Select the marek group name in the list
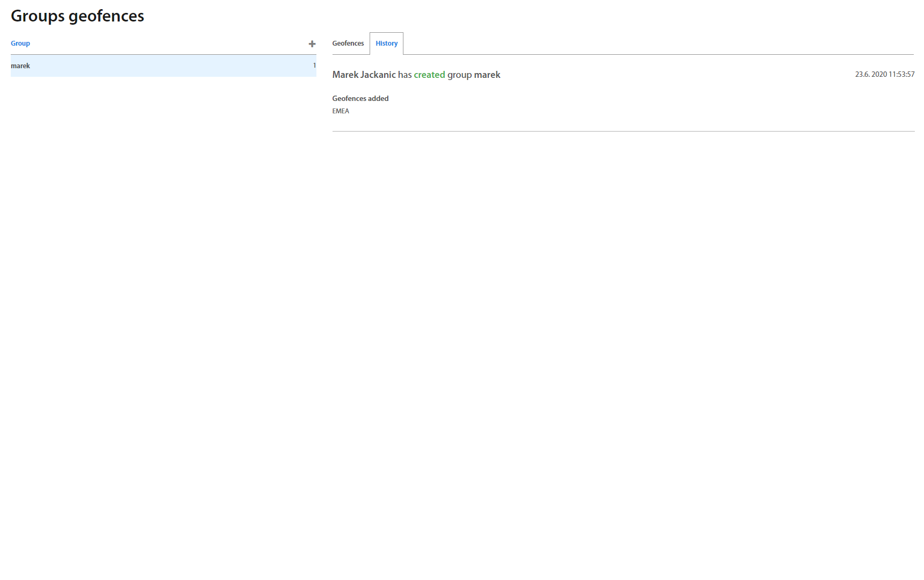This screenshot has width=924, height=580. coord(20,66)
